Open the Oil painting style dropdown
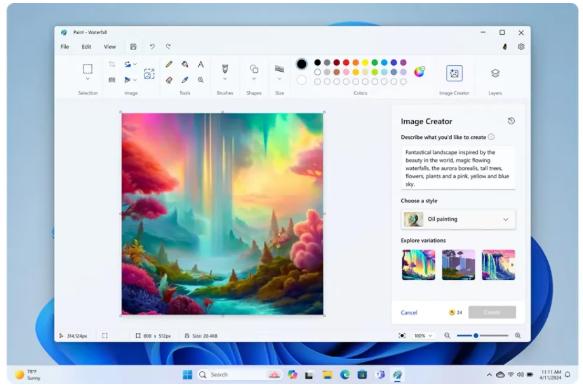Image resolution: width=583 pixels, height=390 pixels. tap(458, 219)
